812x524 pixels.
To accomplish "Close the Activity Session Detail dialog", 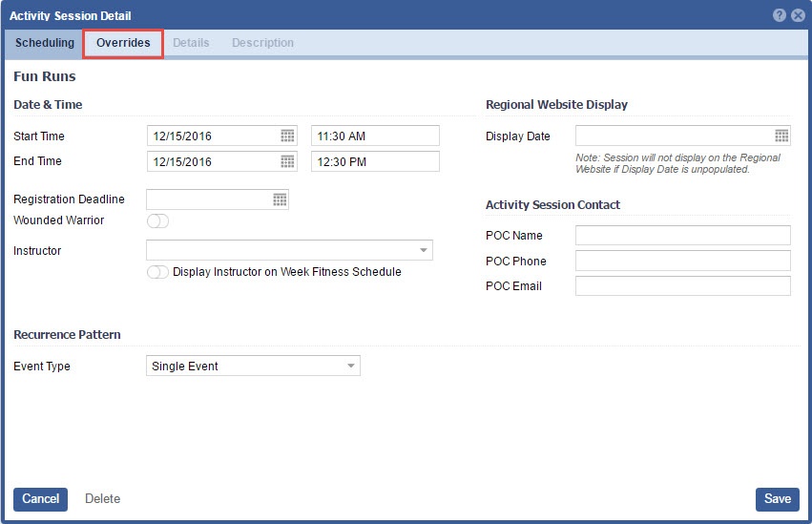I will [x=798, y=15].
